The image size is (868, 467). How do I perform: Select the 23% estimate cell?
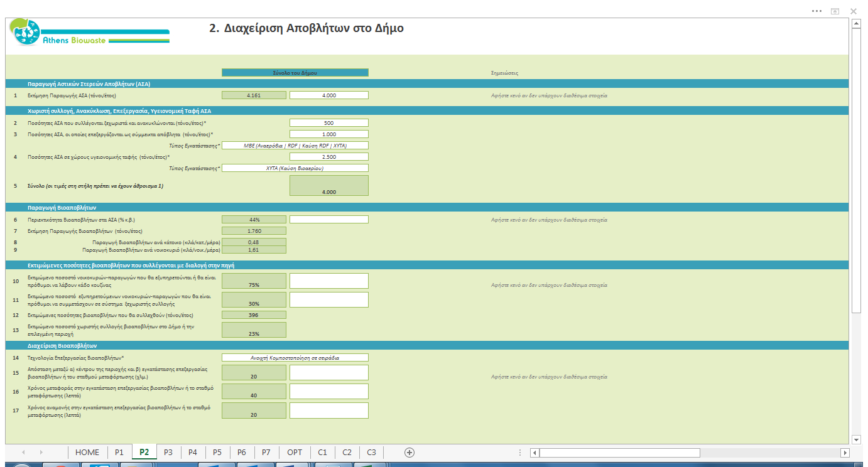254,330
